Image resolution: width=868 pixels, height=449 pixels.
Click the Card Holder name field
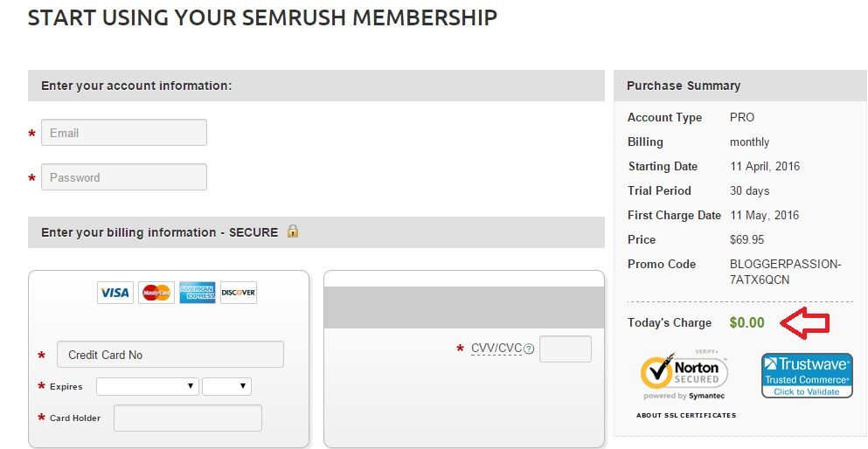click(188, 418)
